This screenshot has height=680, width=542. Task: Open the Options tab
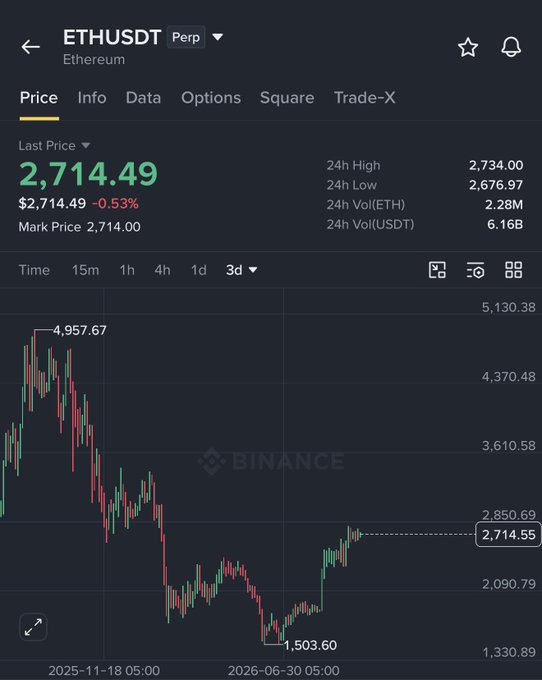coord(211,98)
